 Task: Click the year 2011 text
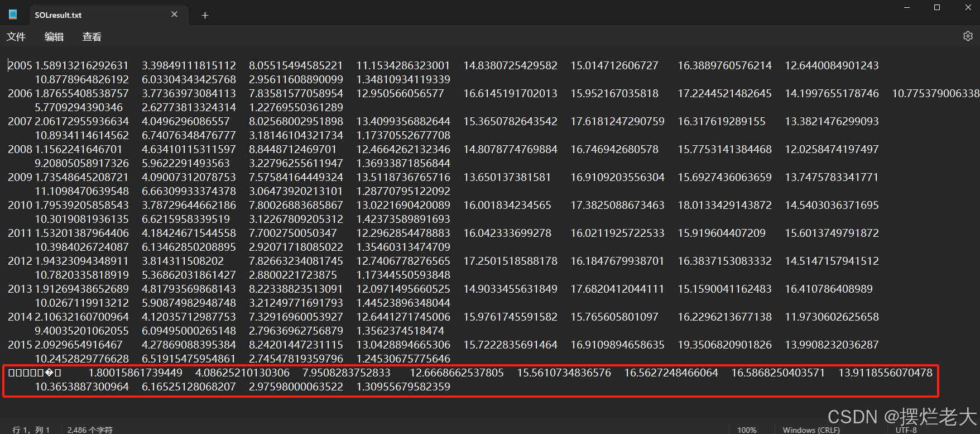(20, 233)
